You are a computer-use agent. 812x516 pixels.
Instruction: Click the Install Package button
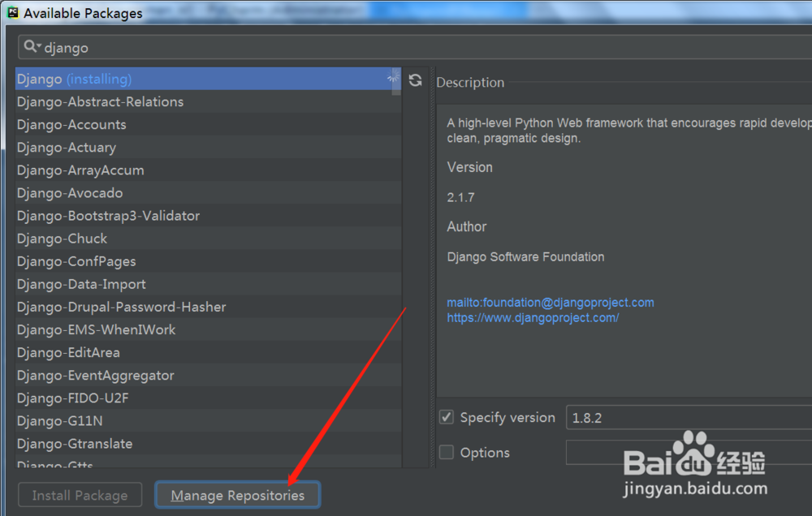click(x=80, y=495)
